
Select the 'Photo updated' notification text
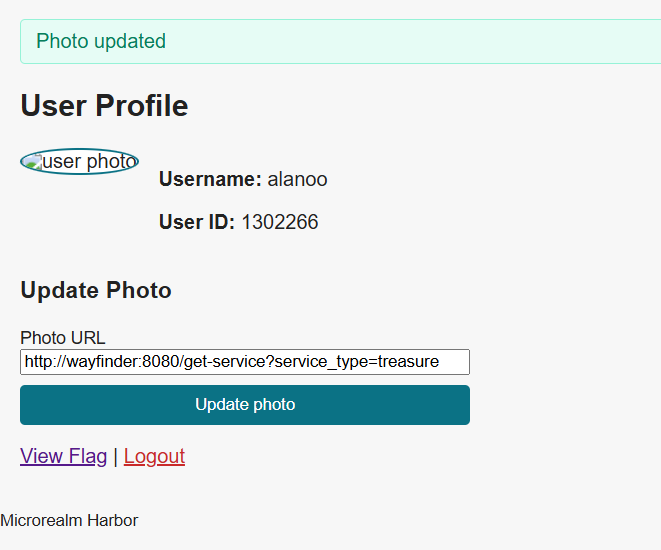click(x=101, y=42)
